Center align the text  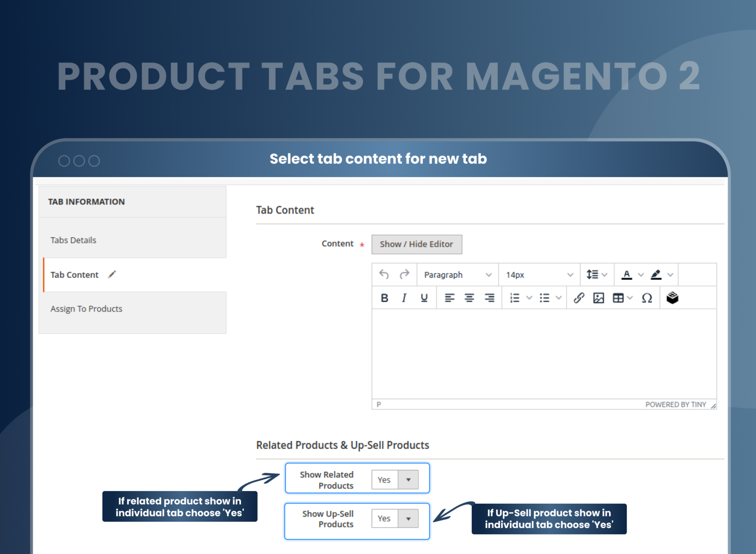coord(469,298)
